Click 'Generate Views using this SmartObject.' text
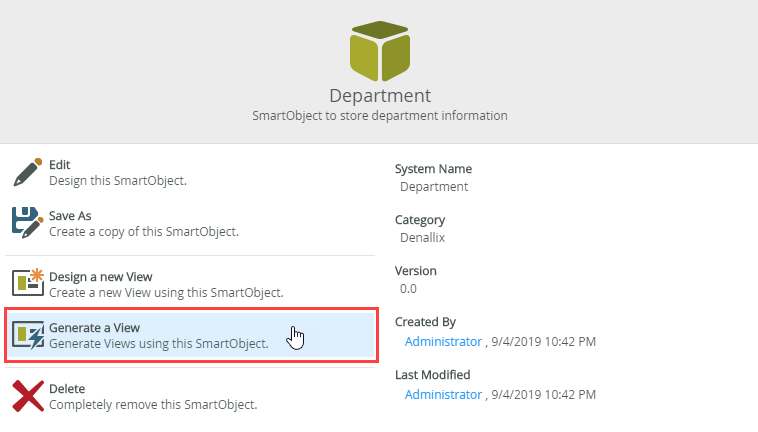Screen dimensions: 758x432 coord(158,344)
